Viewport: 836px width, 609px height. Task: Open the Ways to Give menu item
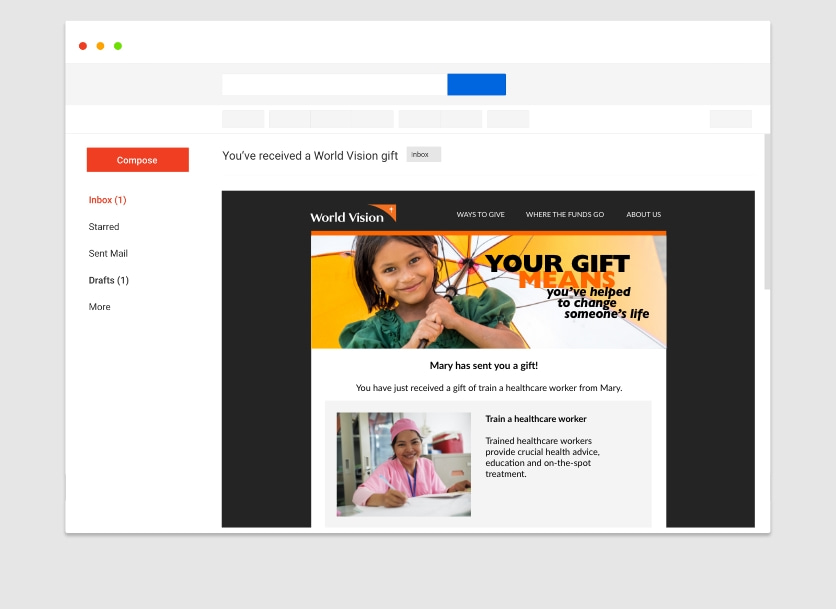pyautogui.click(x=480, y=214)
